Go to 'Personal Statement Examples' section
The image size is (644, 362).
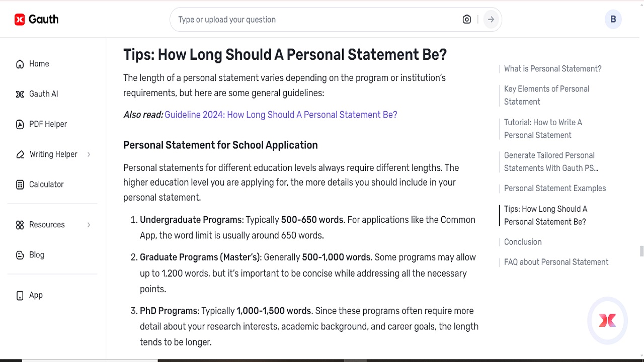click(555, 188)
